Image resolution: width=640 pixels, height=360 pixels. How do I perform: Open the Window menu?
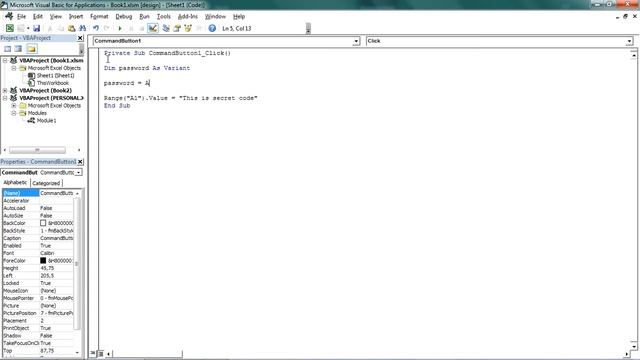[x=215, y=16]
